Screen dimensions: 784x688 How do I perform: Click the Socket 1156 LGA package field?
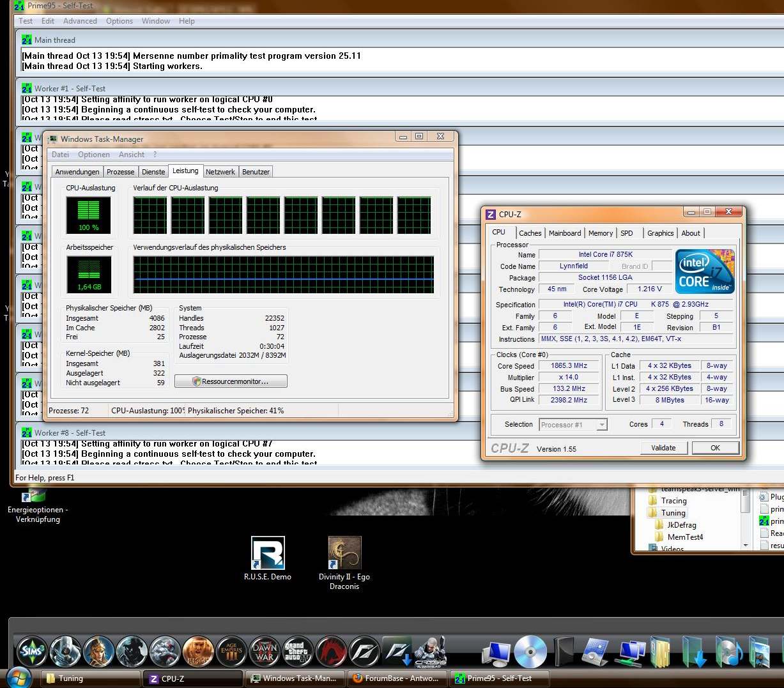[606, 277]
